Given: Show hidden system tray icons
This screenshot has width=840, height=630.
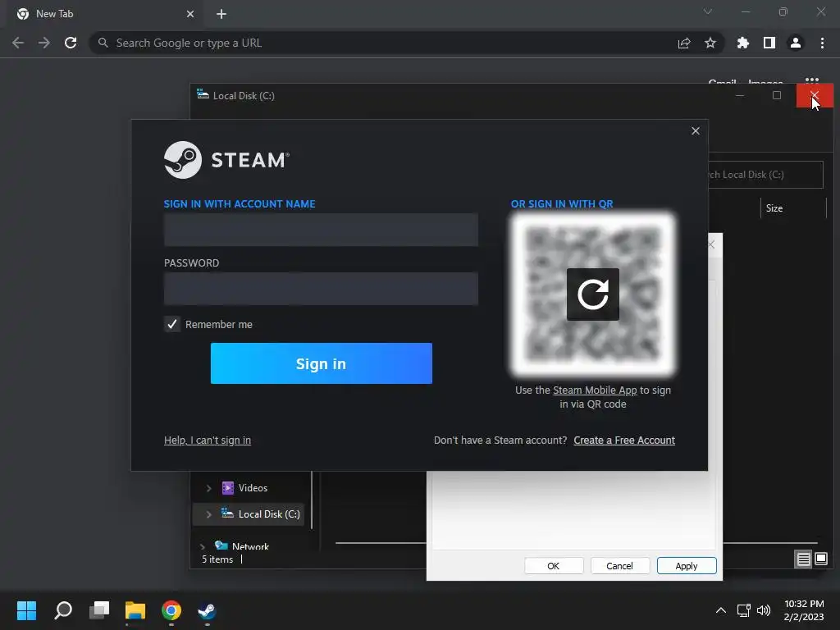Looking at the screenshot, I should (x=720, y=610).
